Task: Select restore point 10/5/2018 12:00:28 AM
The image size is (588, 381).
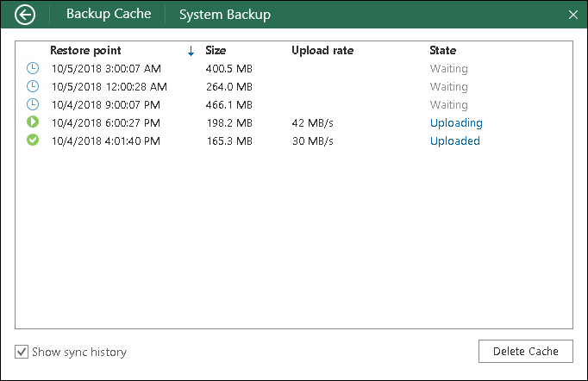Action: [x=109, y=86]
